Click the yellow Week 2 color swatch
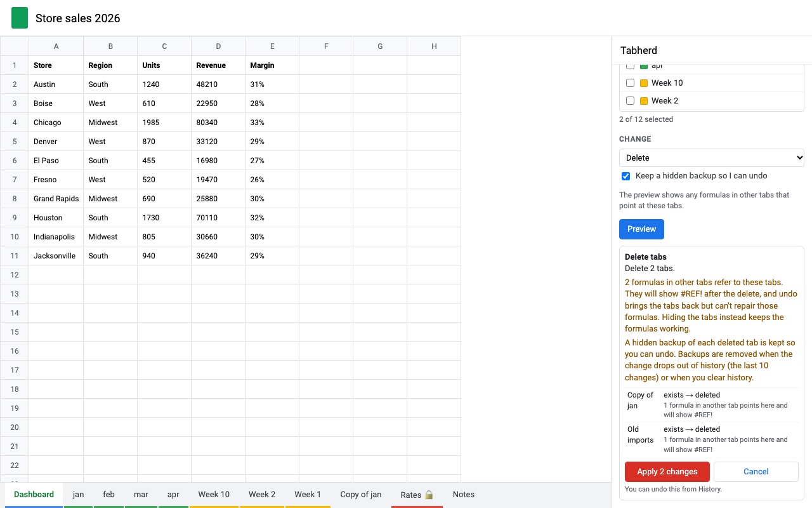 pos(644,101)
